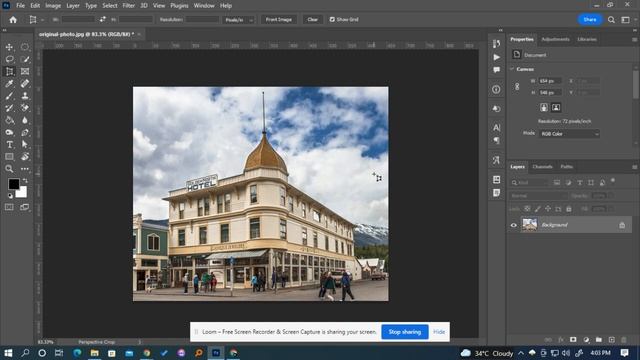Image resolution: width=640 pixels, height=360 pixels.
Task: Swap width and height arrows icon
Action: tap(102, 20)
